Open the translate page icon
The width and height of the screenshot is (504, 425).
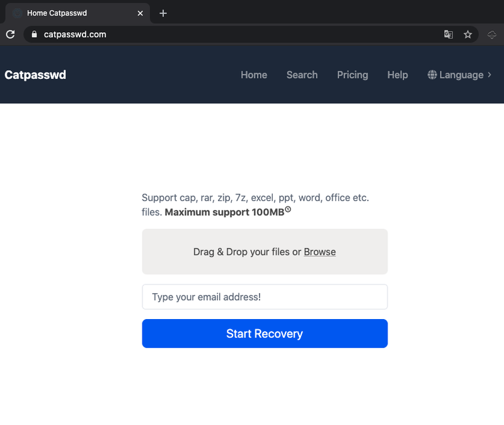coord(449,35)
